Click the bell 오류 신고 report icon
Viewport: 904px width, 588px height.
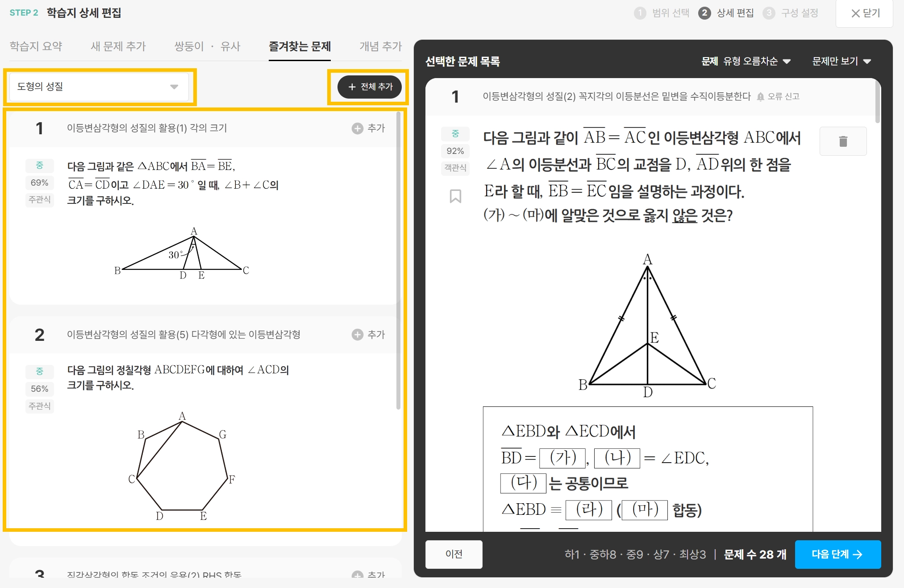[x=761, y=97]
